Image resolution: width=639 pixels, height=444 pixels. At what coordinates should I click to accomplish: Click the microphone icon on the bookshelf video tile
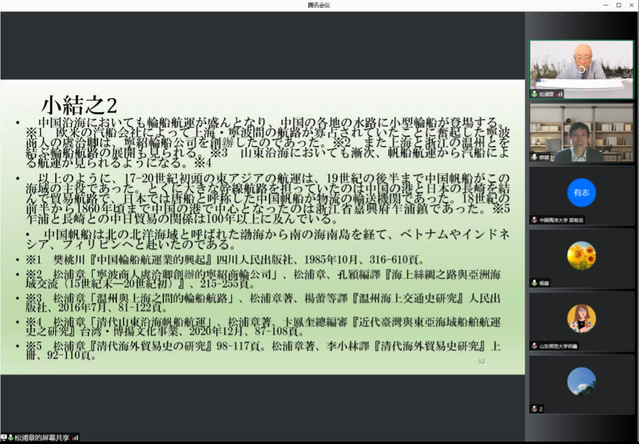point(535,158)
